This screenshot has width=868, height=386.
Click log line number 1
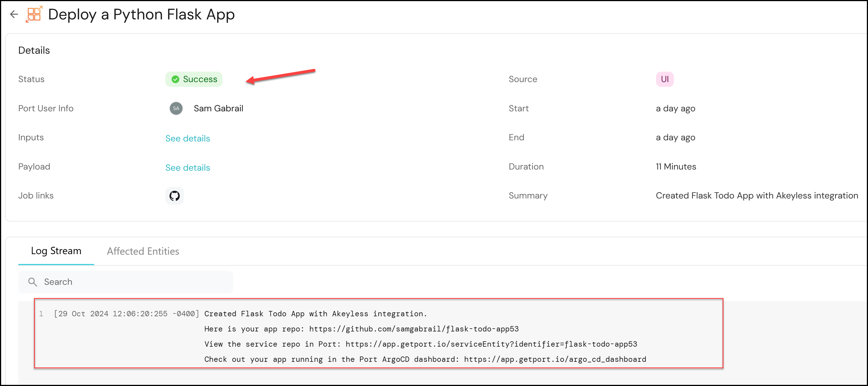click(41, 313)
